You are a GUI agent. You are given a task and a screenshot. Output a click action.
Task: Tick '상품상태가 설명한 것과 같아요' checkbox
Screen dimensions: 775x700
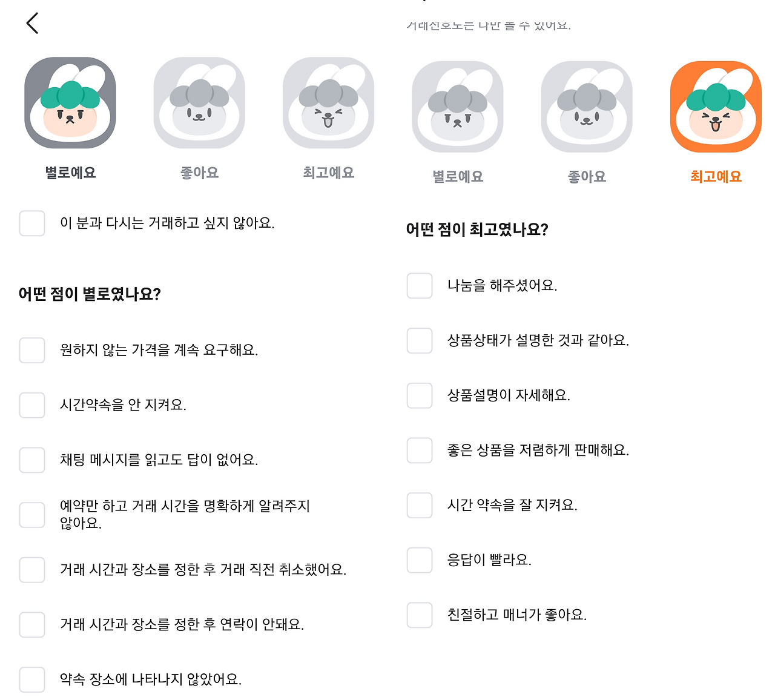coord(420,341)
